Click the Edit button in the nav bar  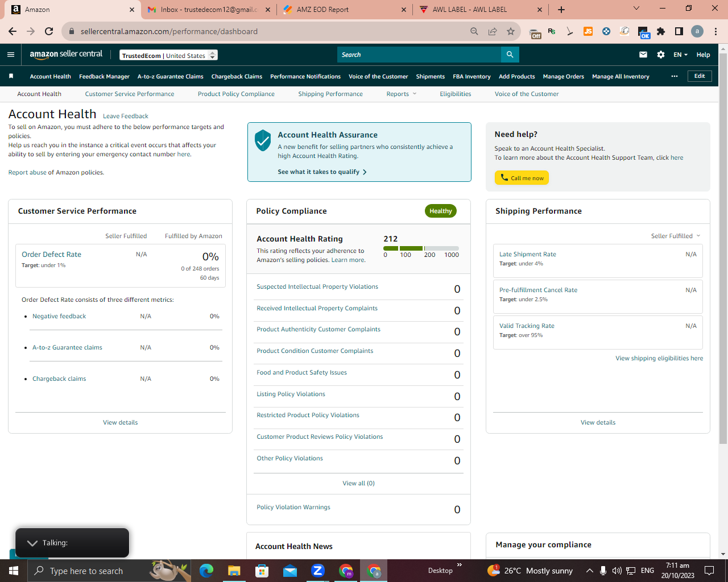coord(700,76)
